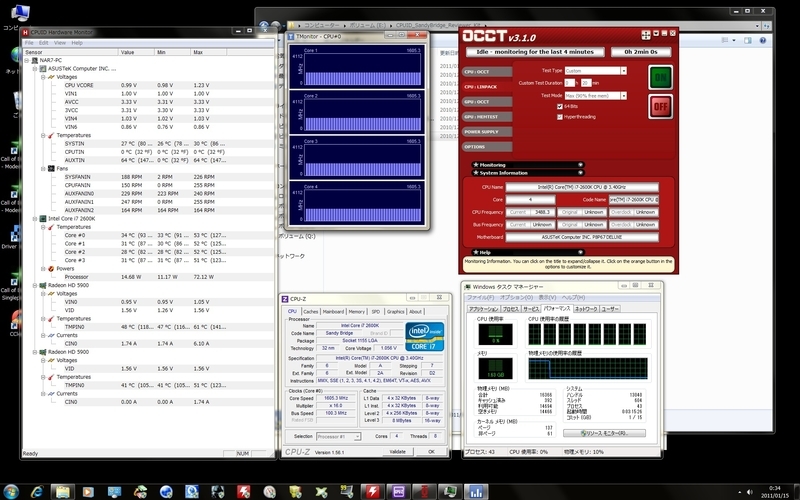800x500 pixels.
Task: Click the Core 4 graph in TMonitor
Action: coord(357,203)
